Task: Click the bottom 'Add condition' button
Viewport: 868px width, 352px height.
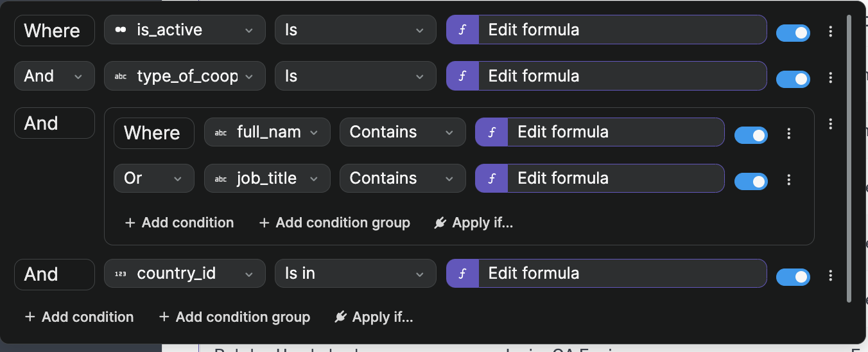Action: [x=79, y=317]
